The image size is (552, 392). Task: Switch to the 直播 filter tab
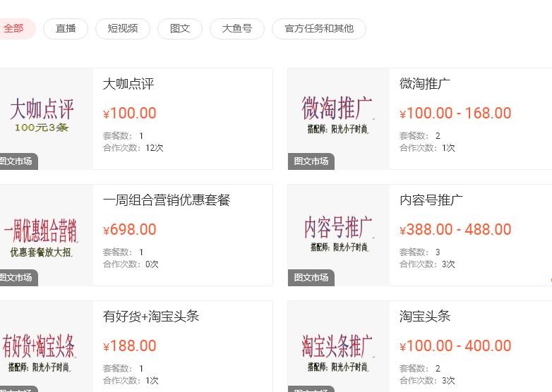(x=66, y=28)
